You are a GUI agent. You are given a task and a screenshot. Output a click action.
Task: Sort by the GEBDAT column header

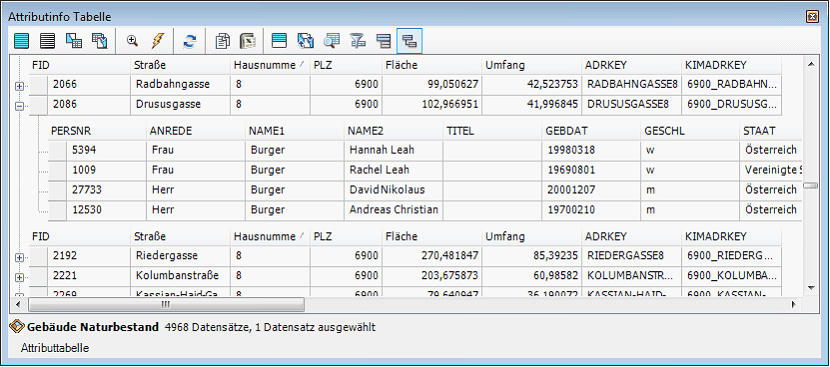[x=592, y=131]
